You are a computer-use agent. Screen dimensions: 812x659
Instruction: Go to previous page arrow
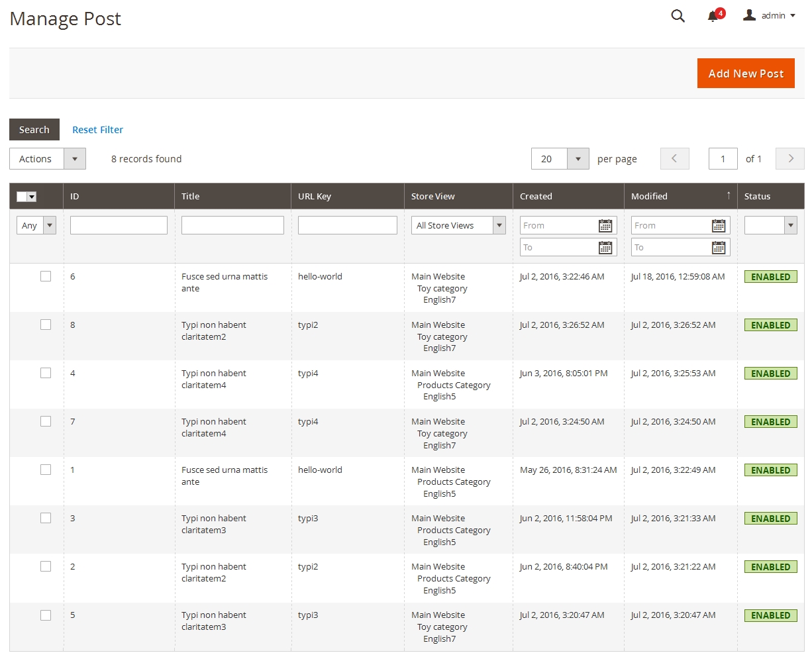(674, 159)
